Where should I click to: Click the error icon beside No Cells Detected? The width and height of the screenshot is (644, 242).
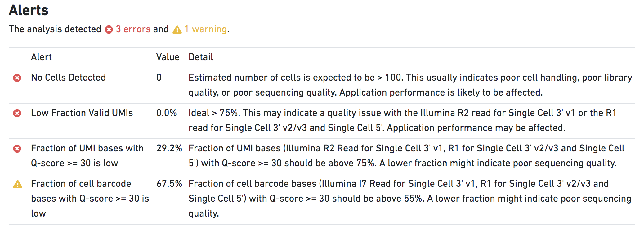point(17,78)
